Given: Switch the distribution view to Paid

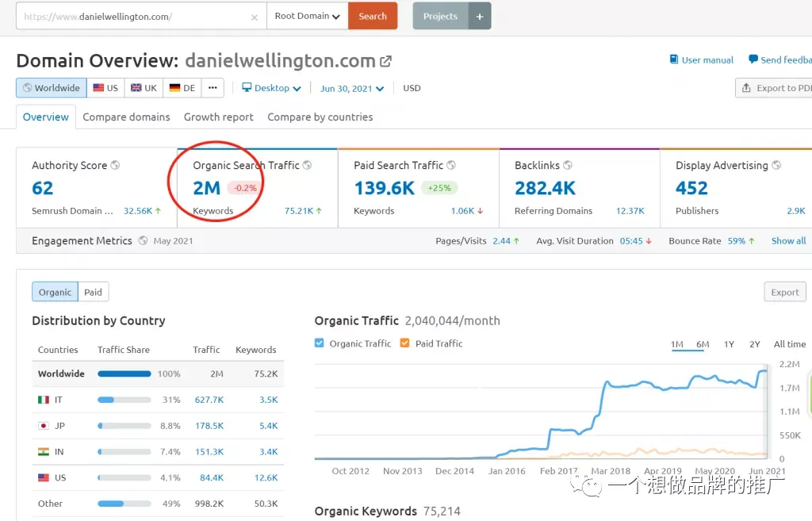Looking at the screenshot, I should click(94, 292).
